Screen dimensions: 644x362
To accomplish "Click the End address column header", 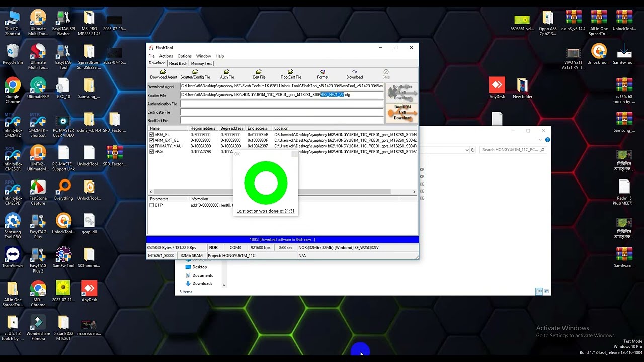I will tap(259, 128).
